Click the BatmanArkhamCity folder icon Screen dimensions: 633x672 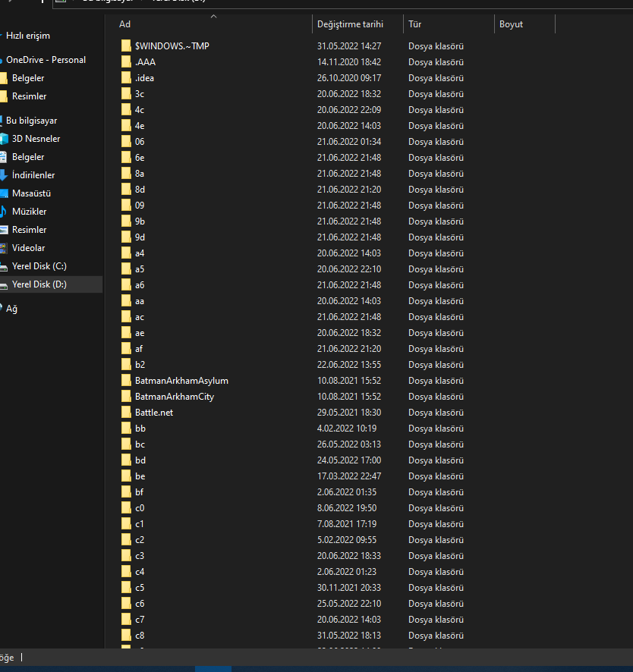(126, 397)
